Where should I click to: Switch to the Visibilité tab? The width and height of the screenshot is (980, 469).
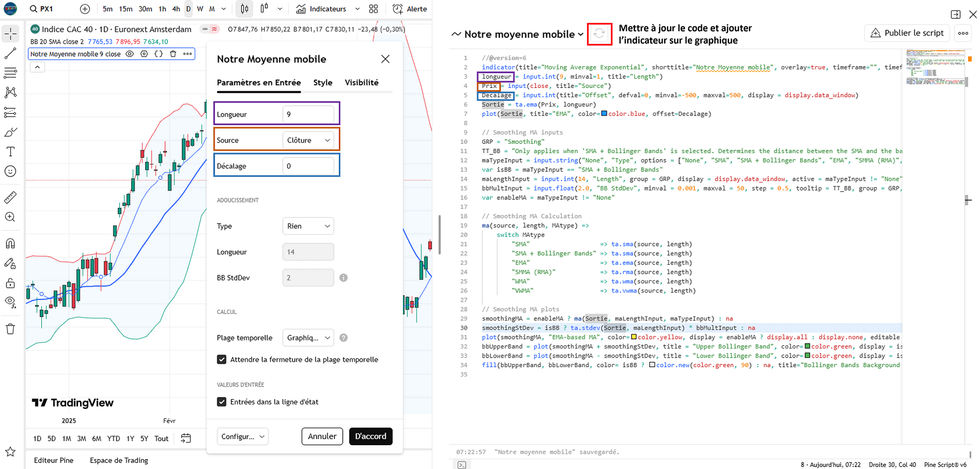pos(361,82)
